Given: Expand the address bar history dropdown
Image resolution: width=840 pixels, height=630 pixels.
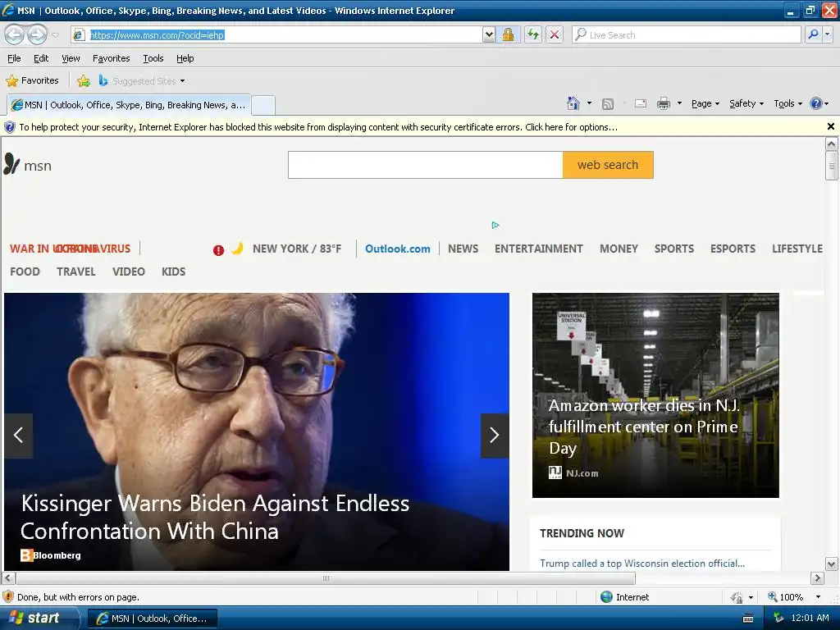Looking at the screenshot, I should tap(489, 34).
